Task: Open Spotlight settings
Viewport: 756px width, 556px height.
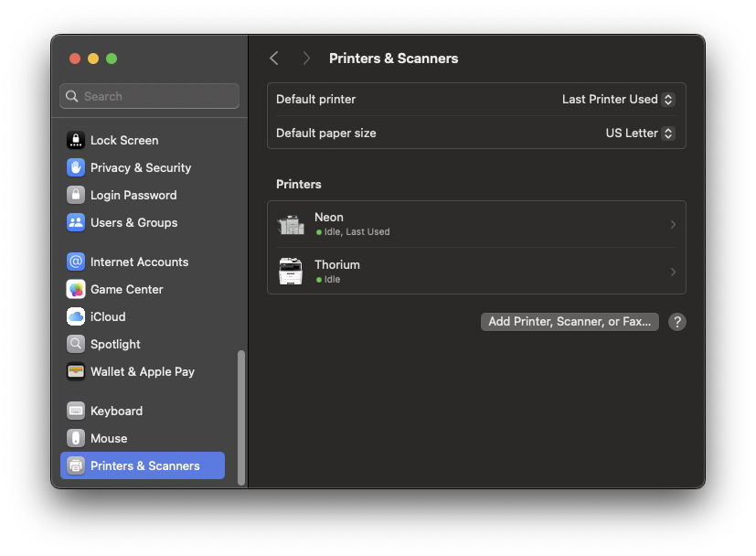Action: click(143, 345)
